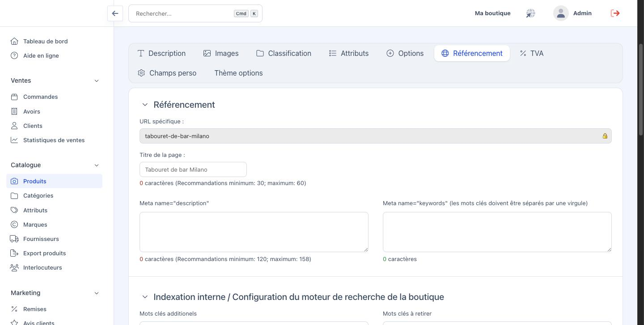Image resolution: width=644 pixels, height=325 pixels.
Task: Focus the Meta description textarea
Action: tap(254, 232)
